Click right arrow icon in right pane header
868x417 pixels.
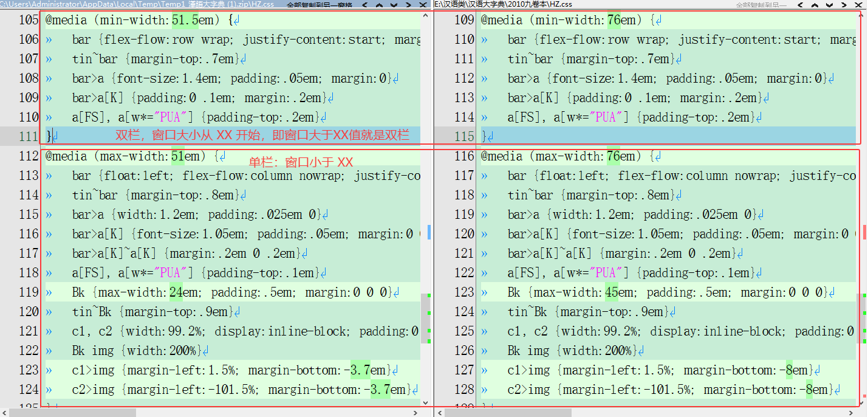pos(845,5)
